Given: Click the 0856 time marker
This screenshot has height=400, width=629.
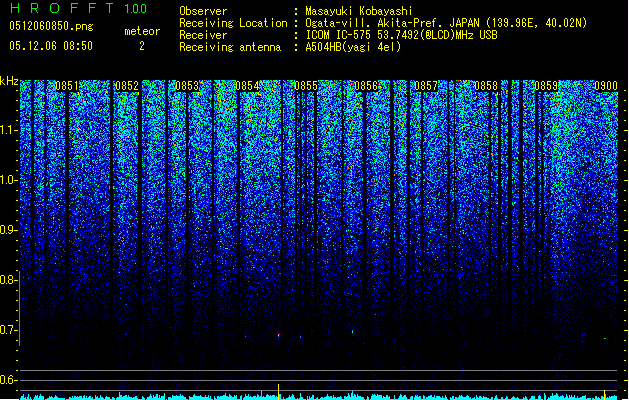Looking at the screenshot, I should click(366, 86).
